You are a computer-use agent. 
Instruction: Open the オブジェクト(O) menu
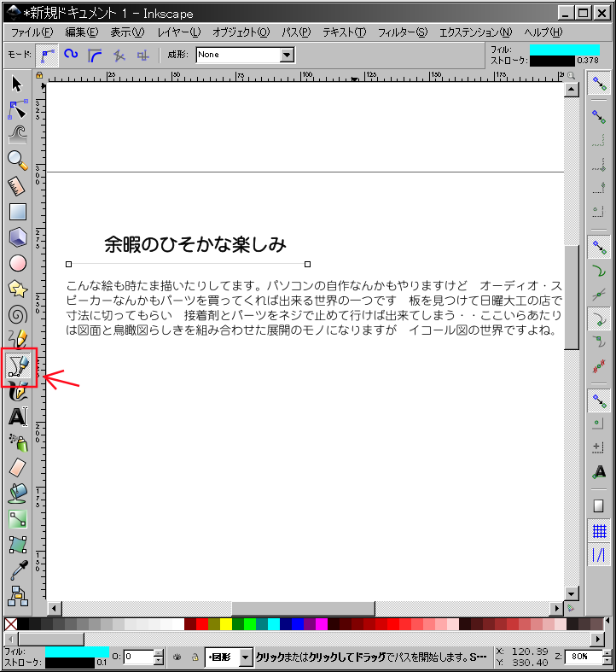click(x=241, y=32)
